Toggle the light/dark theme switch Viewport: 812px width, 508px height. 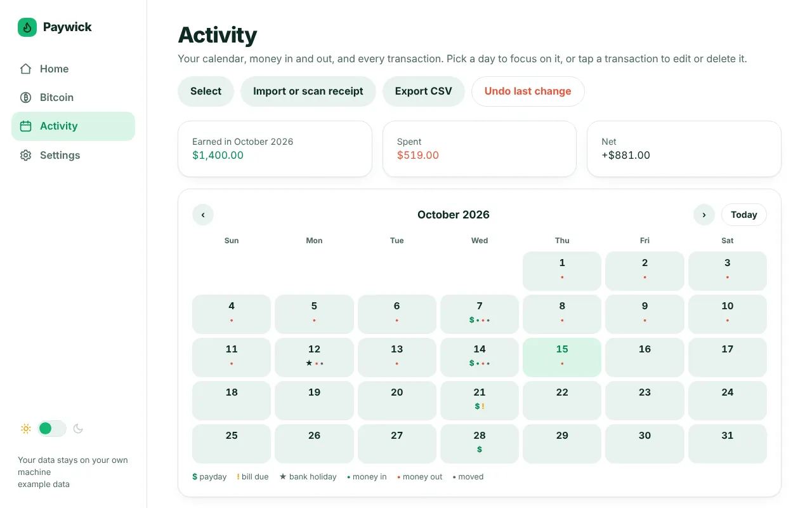coord(52,429)
